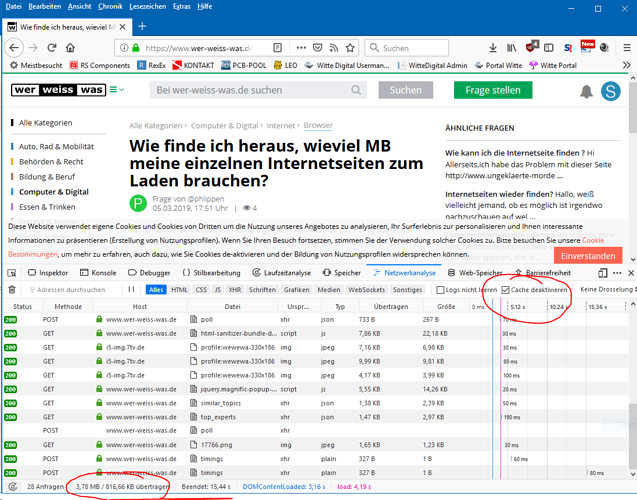The width and height of the screenshot is (637, 500).
Task: Open 'RS Components' bookmark
Action: (x=100, y=65)
